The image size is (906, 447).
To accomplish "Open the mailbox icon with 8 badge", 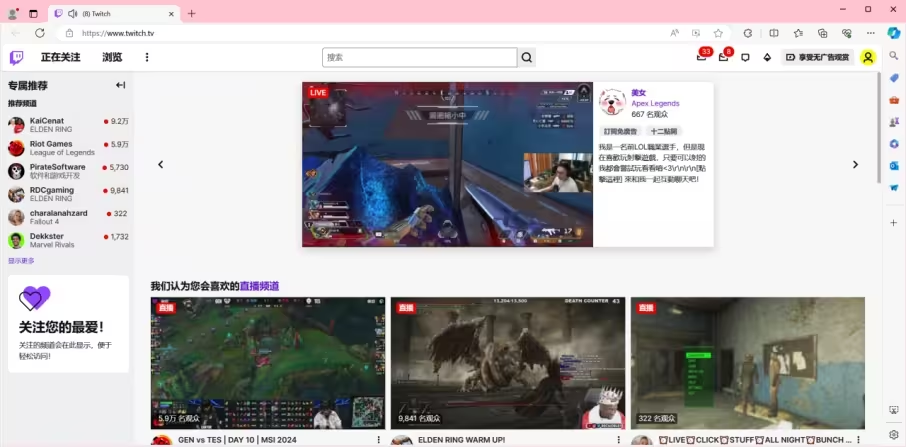I will coord(723,57).
